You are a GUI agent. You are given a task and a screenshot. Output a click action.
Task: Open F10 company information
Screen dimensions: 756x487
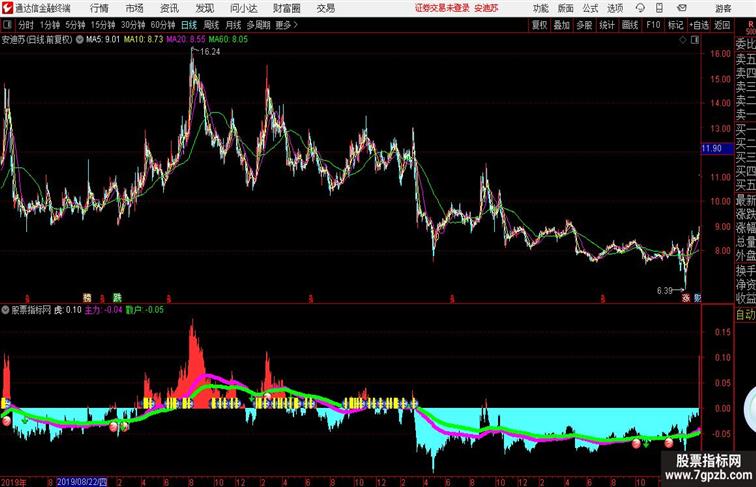653,25
